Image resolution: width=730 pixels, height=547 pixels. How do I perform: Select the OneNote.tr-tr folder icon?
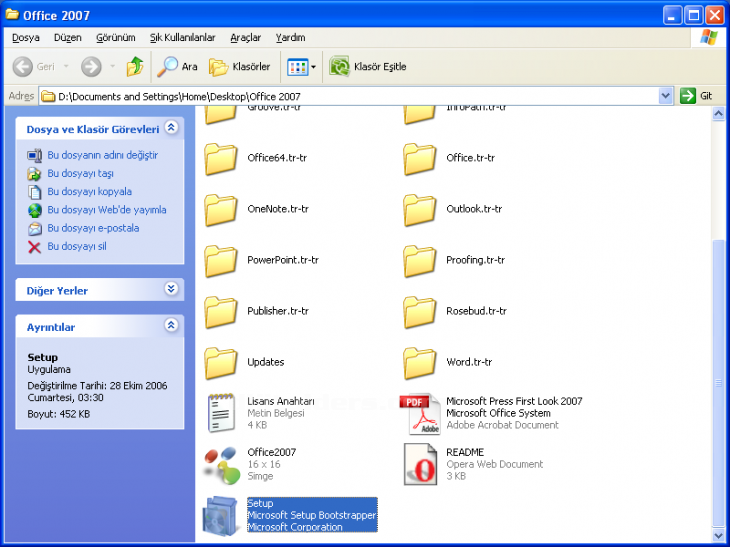click(221, 209)
